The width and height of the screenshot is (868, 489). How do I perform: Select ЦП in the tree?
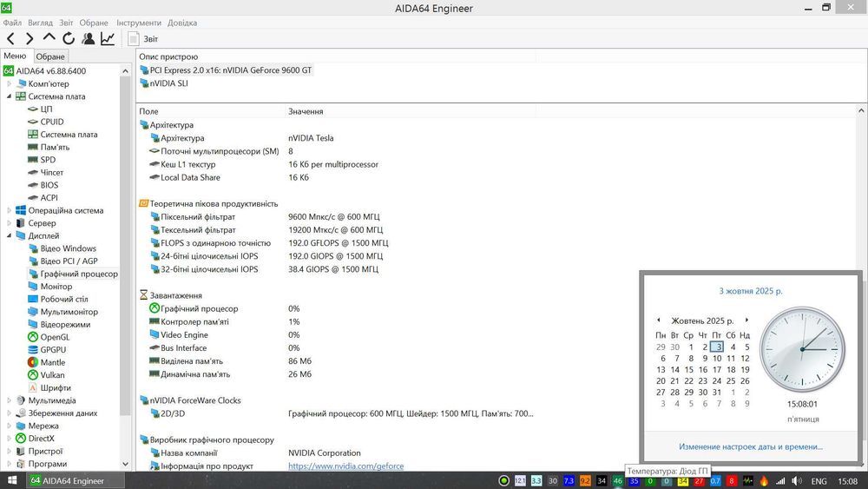46,109
